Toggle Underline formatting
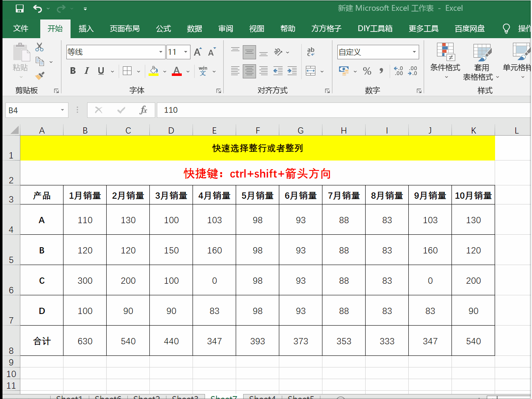 101,71
